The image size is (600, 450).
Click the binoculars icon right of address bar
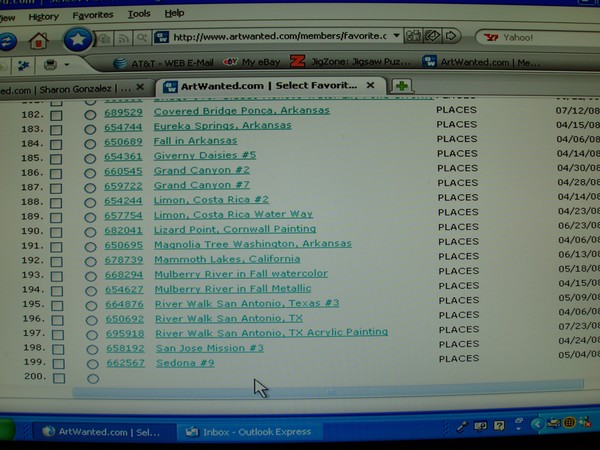click(413, 36)
